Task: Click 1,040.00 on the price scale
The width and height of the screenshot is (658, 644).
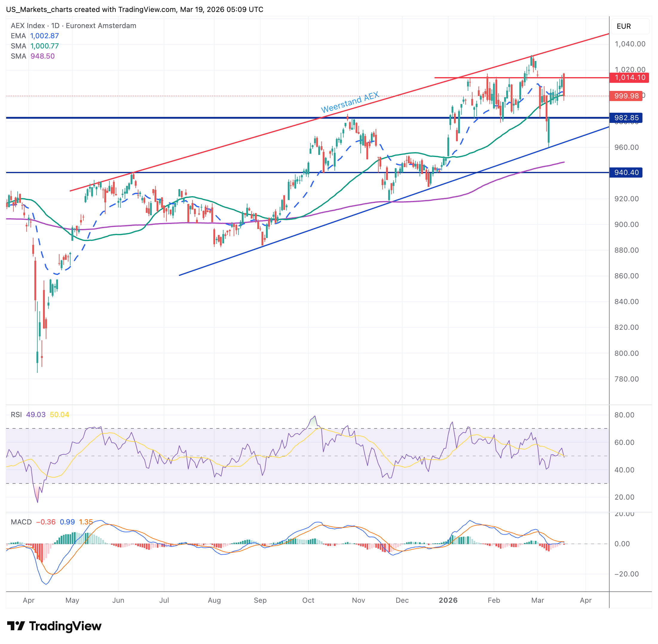Action: coord(630,44)
